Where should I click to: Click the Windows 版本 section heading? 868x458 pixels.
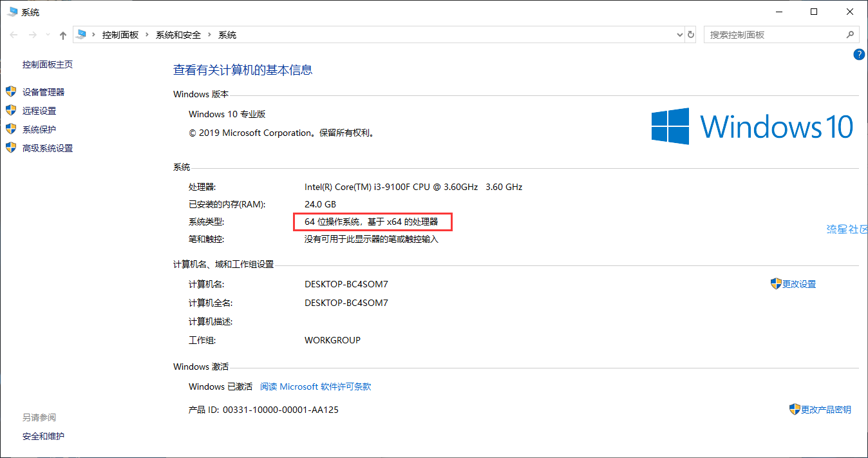point(201,94)
